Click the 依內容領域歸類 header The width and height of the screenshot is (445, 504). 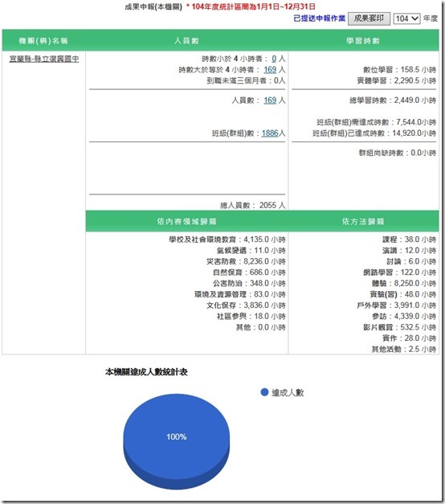coord(186,222)
